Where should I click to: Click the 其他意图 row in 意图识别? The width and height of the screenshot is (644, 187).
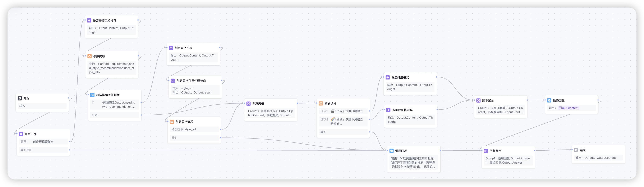pos(43,150)
